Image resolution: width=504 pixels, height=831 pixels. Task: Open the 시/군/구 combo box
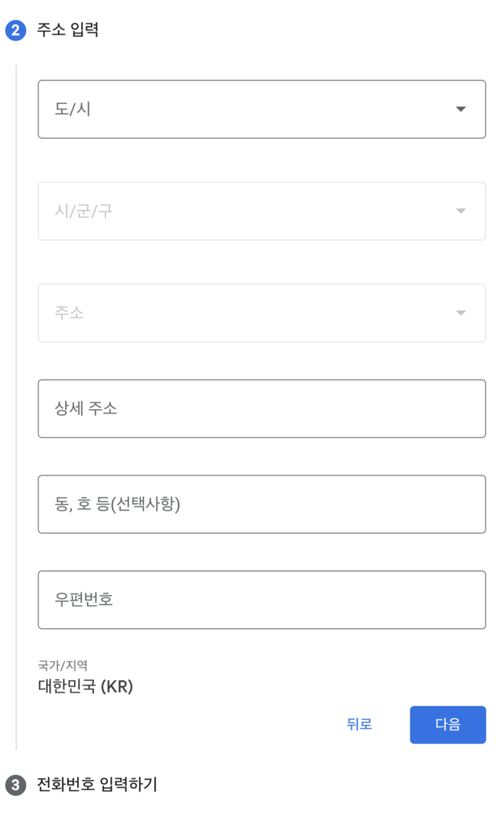(261, 211)
